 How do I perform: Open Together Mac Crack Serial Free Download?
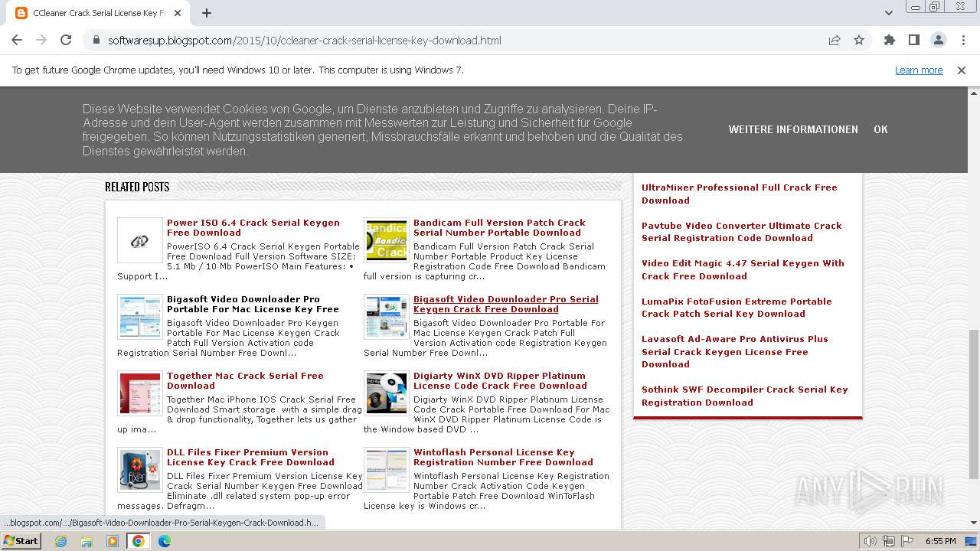pyautogui.click(x=245, y=380)
